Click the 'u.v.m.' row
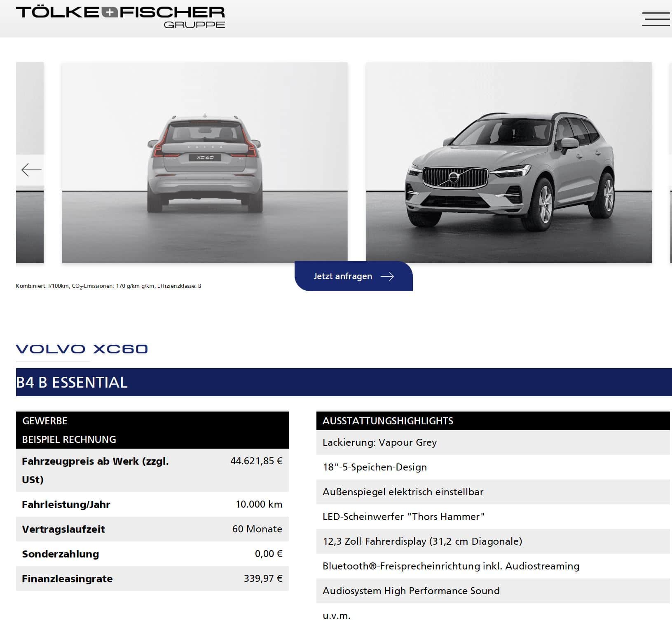The image size is (672, 628). pyautogui.click(x=493, y=616)
